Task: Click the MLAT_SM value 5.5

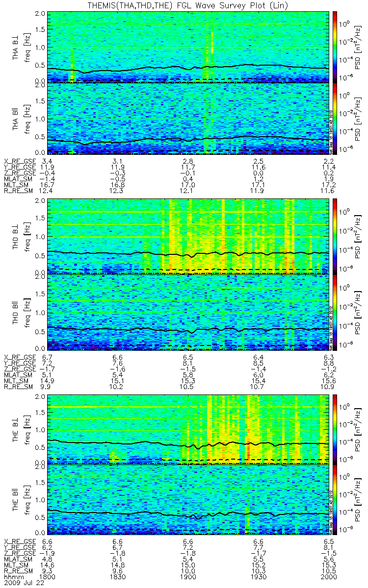Action: tap(258, 559)
